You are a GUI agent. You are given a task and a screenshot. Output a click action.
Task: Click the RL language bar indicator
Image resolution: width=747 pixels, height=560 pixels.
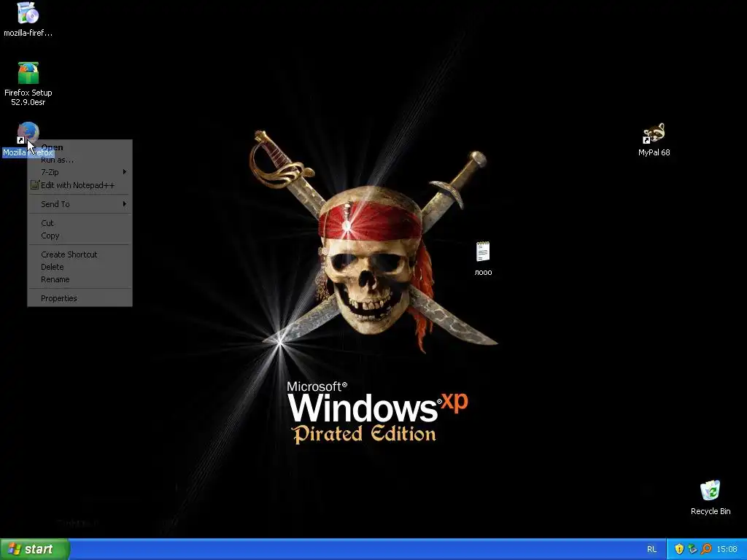(651, 549)
